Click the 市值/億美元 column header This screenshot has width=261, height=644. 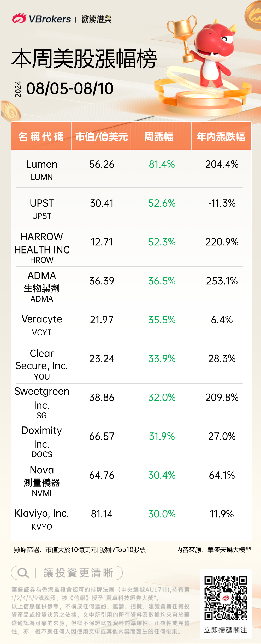[x=101, y=136]
